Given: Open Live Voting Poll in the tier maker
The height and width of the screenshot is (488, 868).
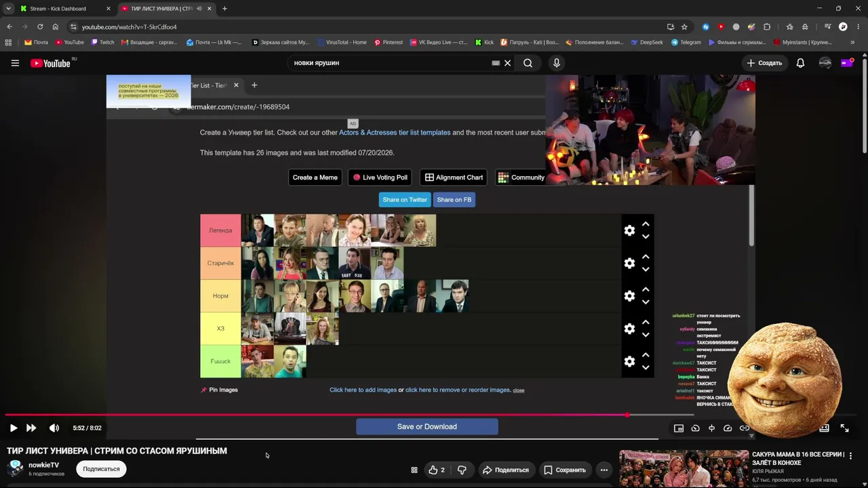Looking at the screenshot, I should point(380,178).
